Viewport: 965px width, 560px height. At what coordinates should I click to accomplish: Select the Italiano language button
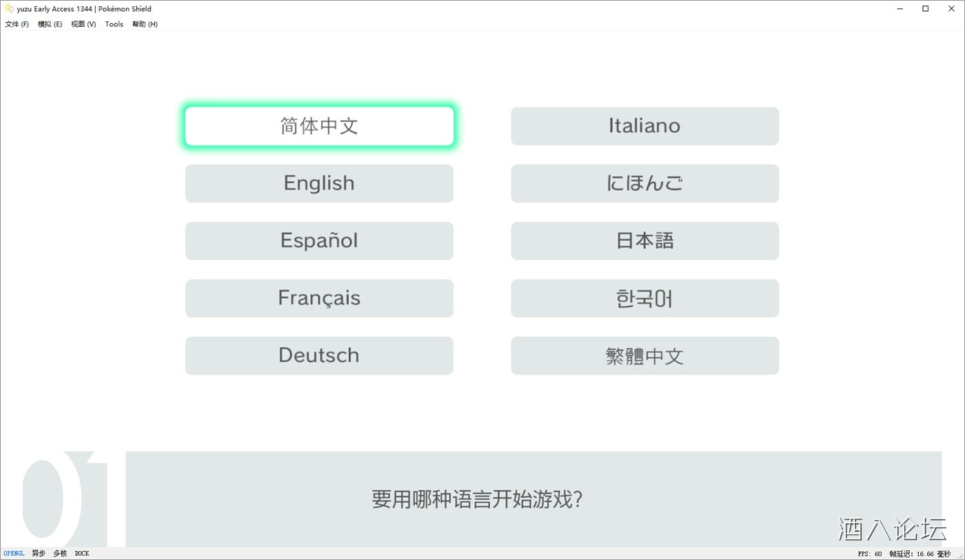[644, 126]
